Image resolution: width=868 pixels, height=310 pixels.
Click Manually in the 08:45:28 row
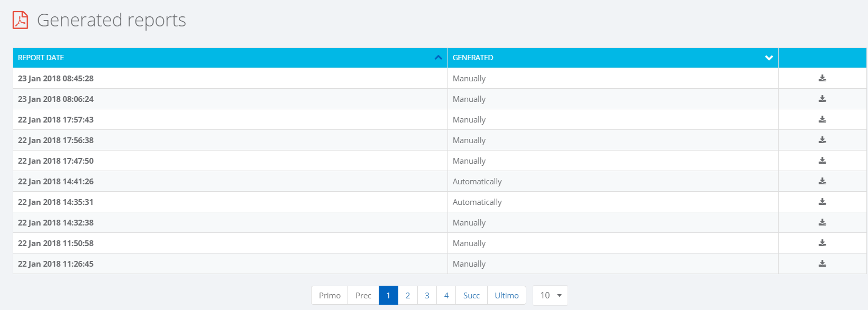469,79
